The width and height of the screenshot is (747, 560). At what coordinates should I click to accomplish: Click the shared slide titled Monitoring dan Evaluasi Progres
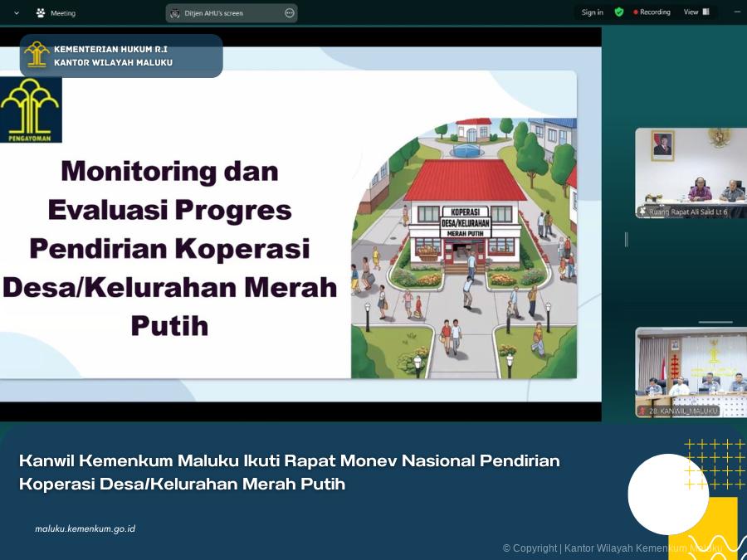click(x=288, y=224)
